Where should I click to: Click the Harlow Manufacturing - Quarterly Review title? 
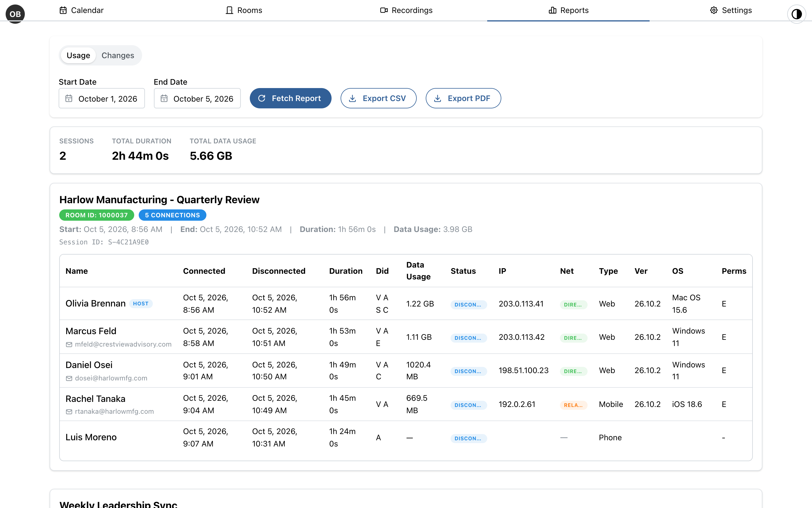tap(159, 200)
